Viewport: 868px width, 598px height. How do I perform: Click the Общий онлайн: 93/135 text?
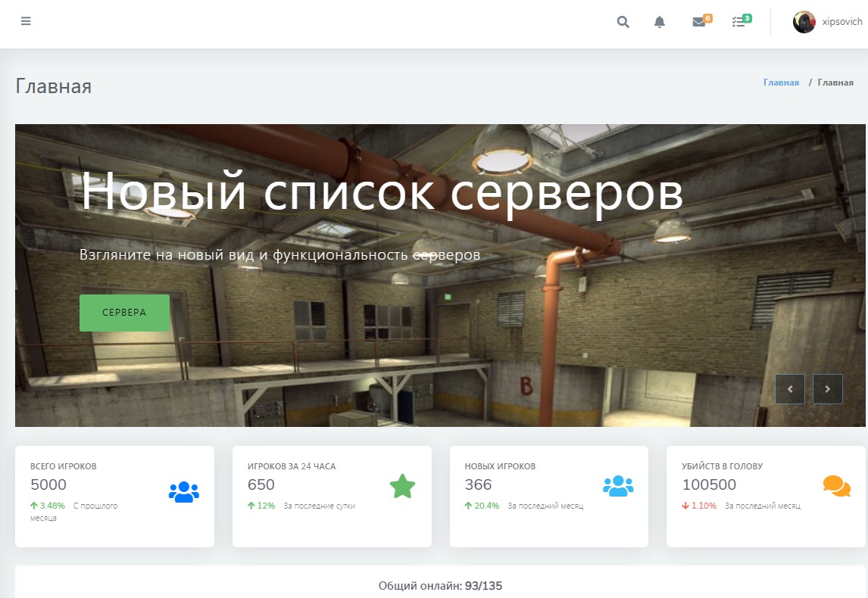[x=441, y=586]
